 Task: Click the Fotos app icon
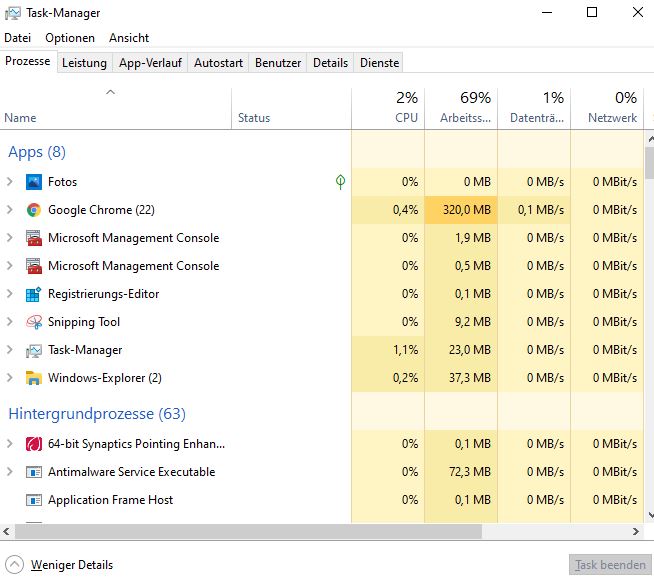point(33,182)
